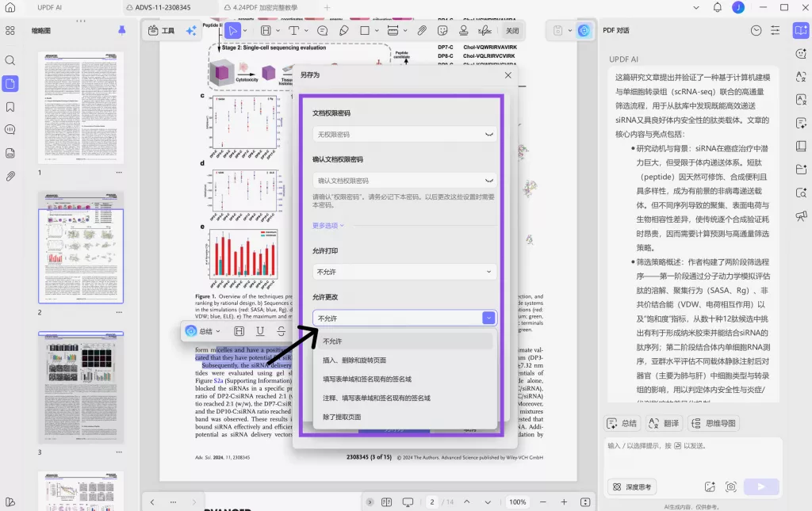Click the megaphone icon in right sidebar
Viewport: 812px width, 511px height.
coord(801,215)
